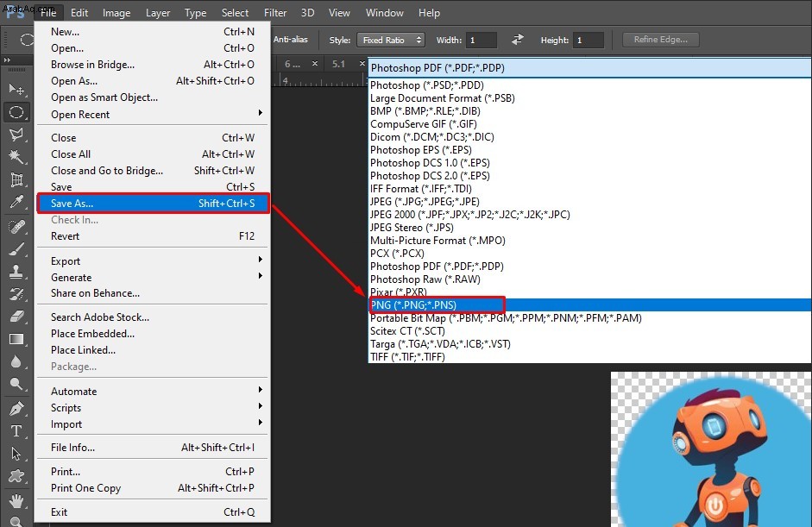Expand the toolbox with the double-arrow
This screenshot has height=527, width=812.
pos(7,60)
